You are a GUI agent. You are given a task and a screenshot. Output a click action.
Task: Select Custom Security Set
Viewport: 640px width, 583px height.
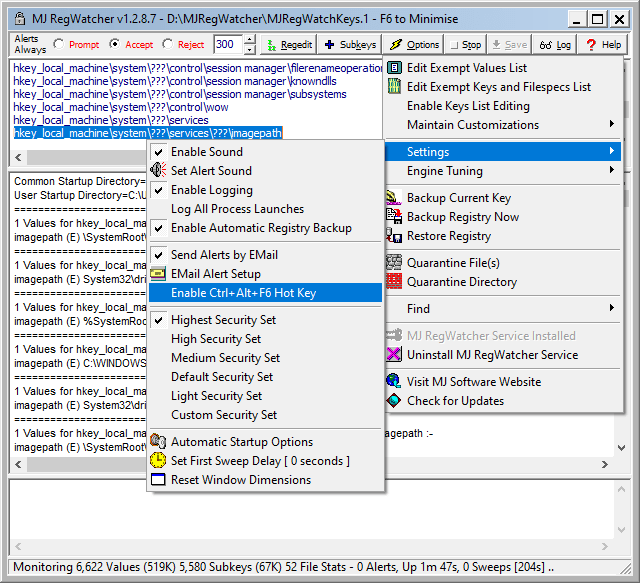tap(265, 415)
